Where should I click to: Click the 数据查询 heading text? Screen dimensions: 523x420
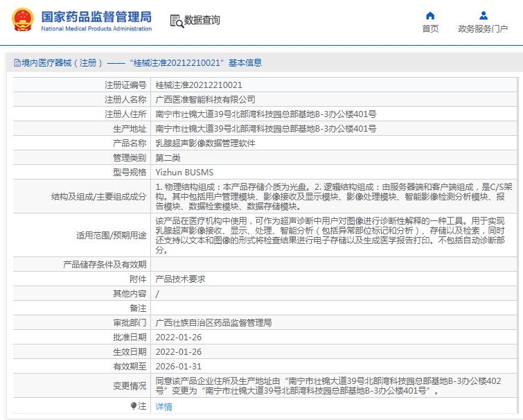[202, 20]
